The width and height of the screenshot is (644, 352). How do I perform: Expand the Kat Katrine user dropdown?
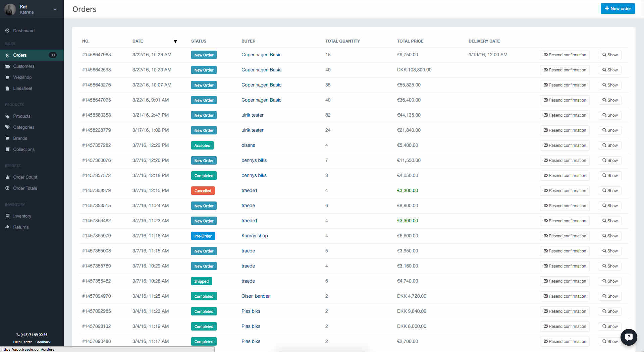click(55, 9)
